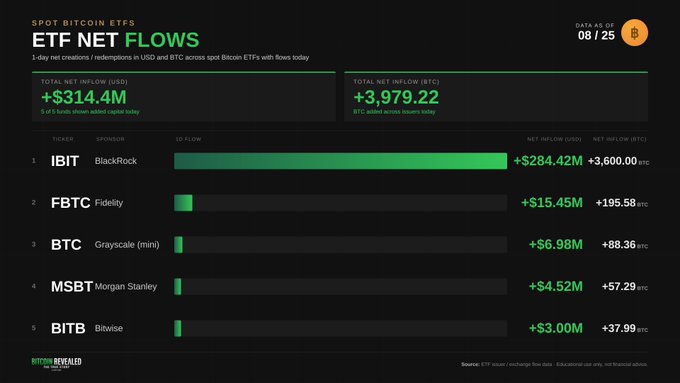The image size is (680, 383).
Task: Click the TOTAL NET INFLOW (USD) label
Action: pyautogui.click(x=84, y=82)
